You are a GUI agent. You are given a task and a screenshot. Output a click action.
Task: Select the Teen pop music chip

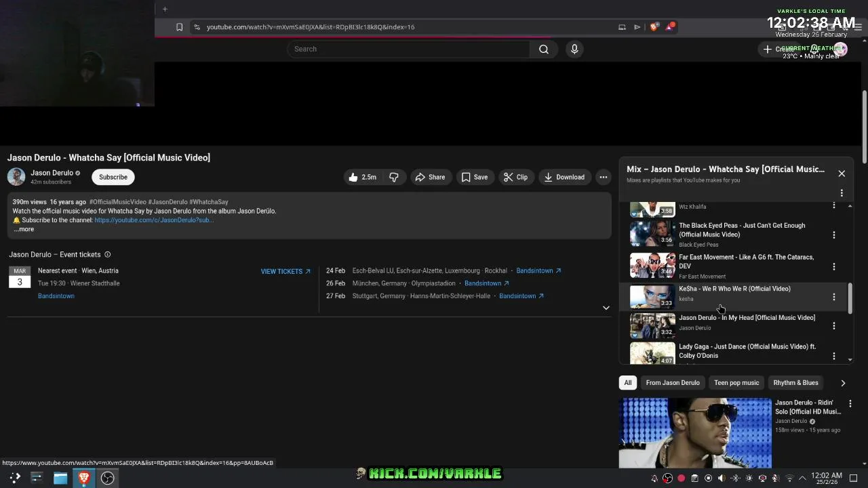coord(736,383)
